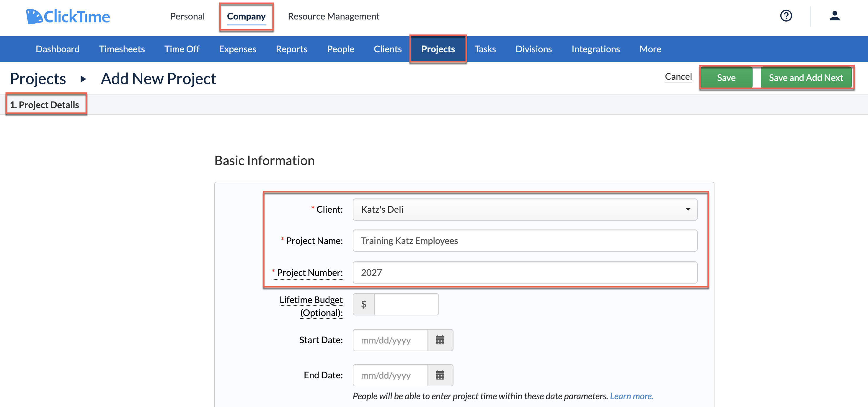Click the Projects breadcrumb heading
The width and height of the screenshot is (868, 407).
pyautogui.click(x=38, y=79)
